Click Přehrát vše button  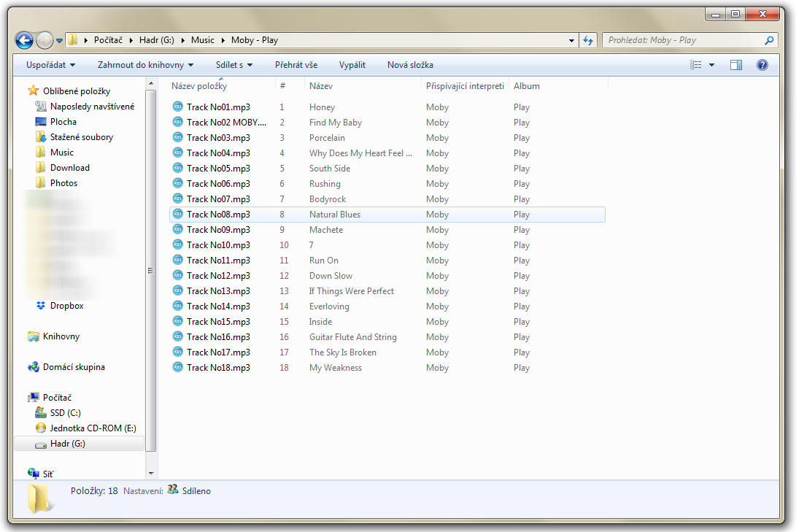point(296,65)
